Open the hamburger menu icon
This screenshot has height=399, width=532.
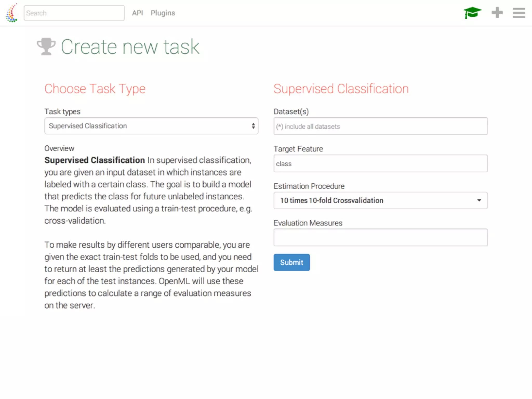pos(519,13)
